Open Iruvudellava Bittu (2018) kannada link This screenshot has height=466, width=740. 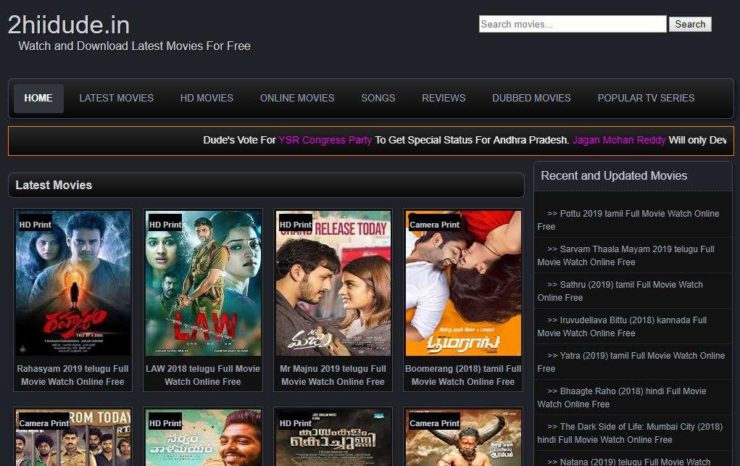coord(622,326)
